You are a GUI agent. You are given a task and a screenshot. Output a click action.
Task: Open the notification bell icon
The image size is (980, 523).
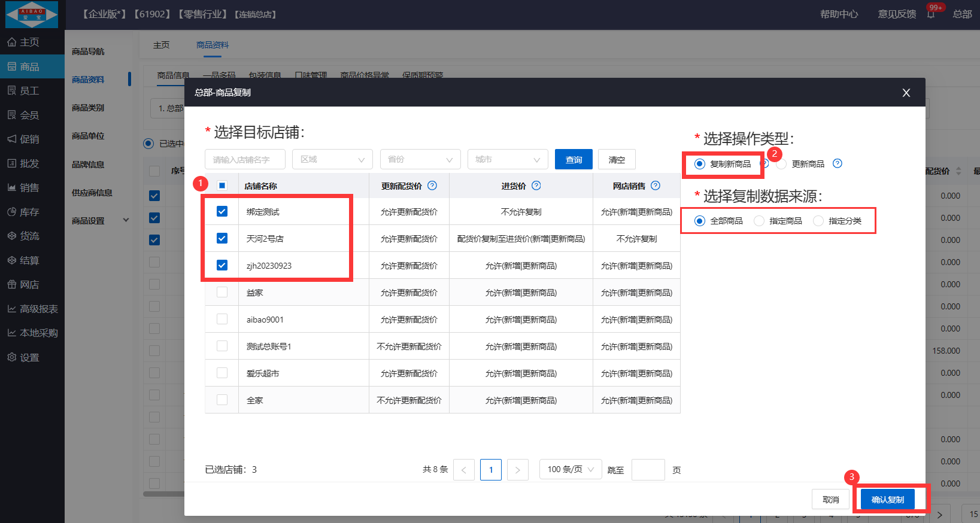click(931, 14)
